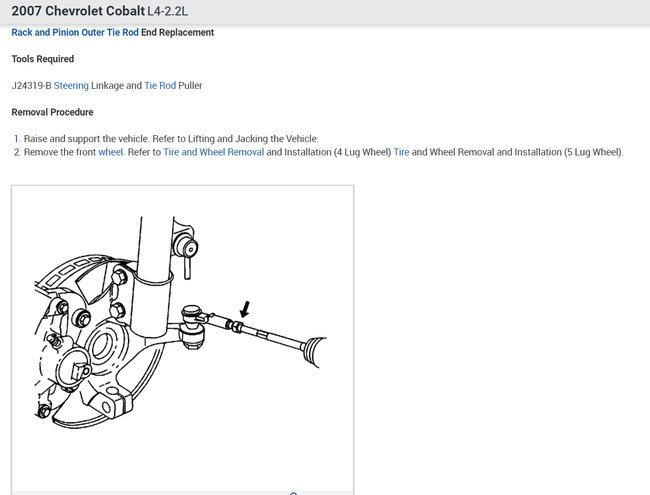Click the Lifting and Jacking the Vehicle text
This screenshot has height=495, width=650.
click(x=253, y=139)
